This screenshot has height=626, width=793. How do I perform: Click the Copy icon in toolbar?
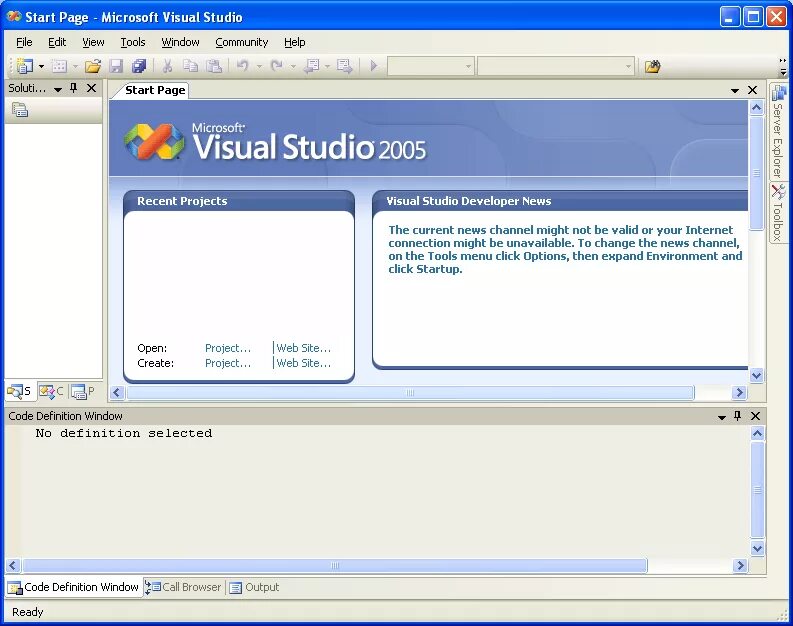pos(190,66)
